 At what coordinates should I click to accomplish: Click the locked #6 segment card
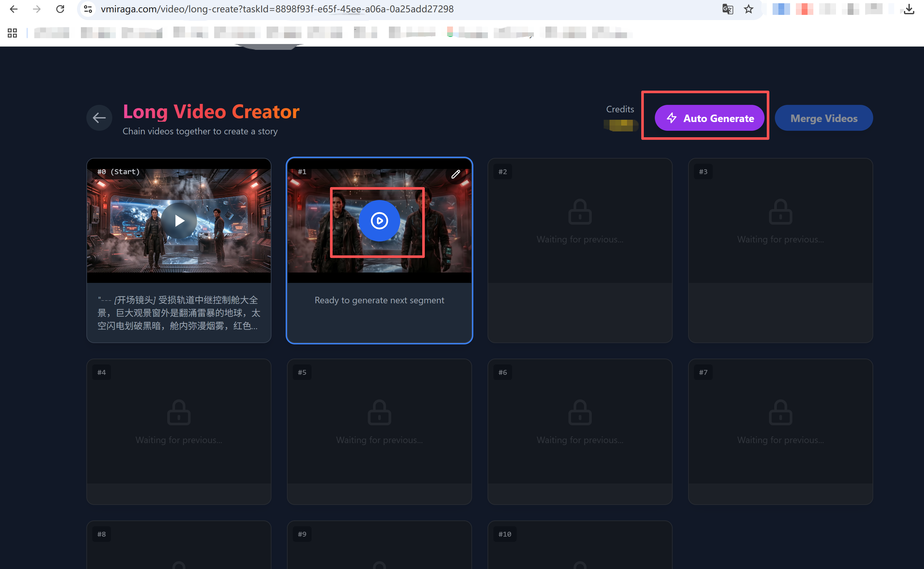tap(580, 432)
